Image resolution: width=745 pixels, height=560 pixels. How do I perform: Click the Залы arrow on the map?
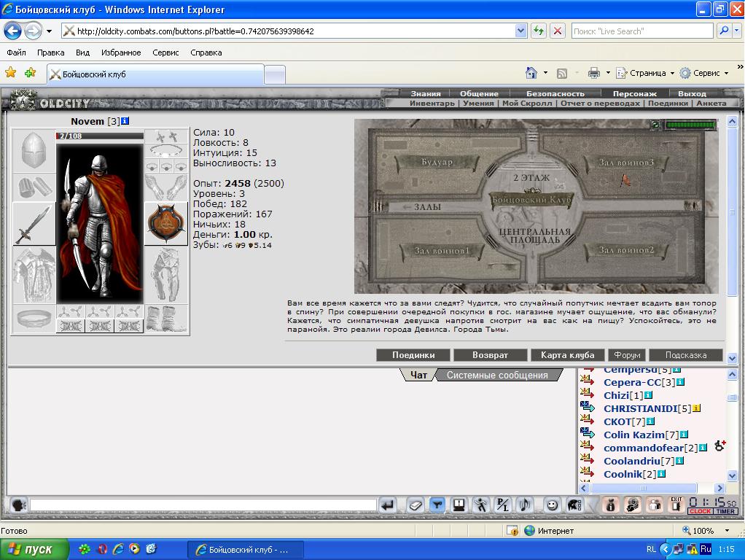[x=421, y=207]
